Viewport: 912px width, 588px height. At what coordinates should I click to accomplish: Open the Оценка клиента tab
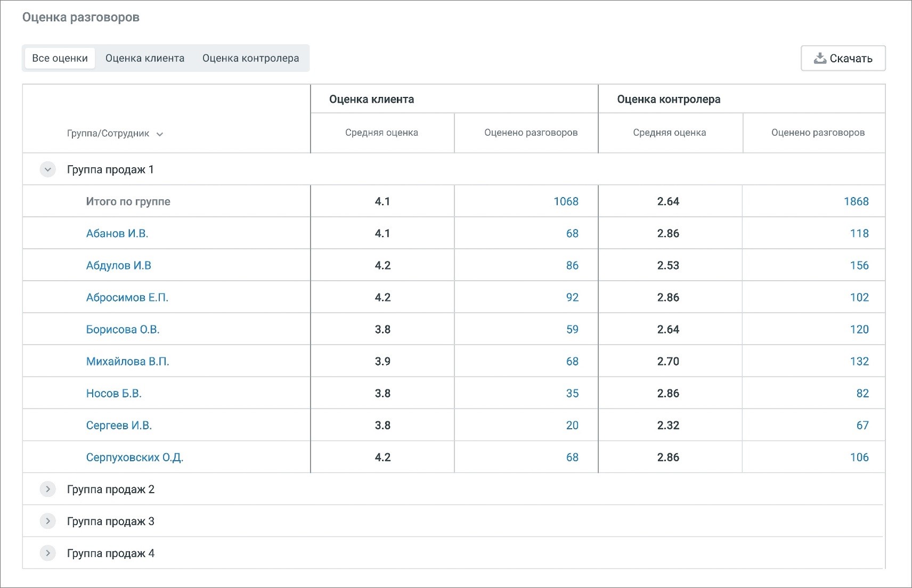pos(145,58)
